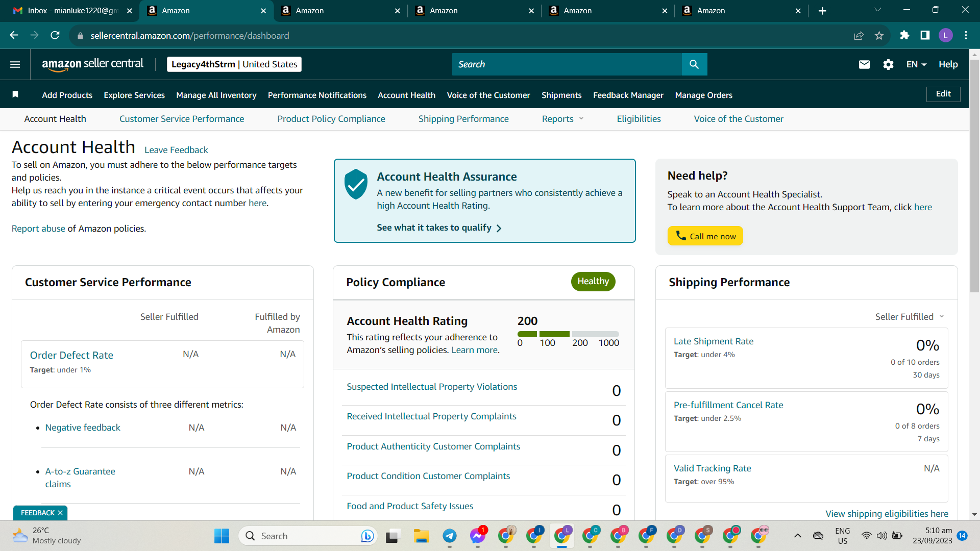The width and height of the screenshot is (980, 551).
Task: Open the settings gear icon
Action: (x=888, y=64)
